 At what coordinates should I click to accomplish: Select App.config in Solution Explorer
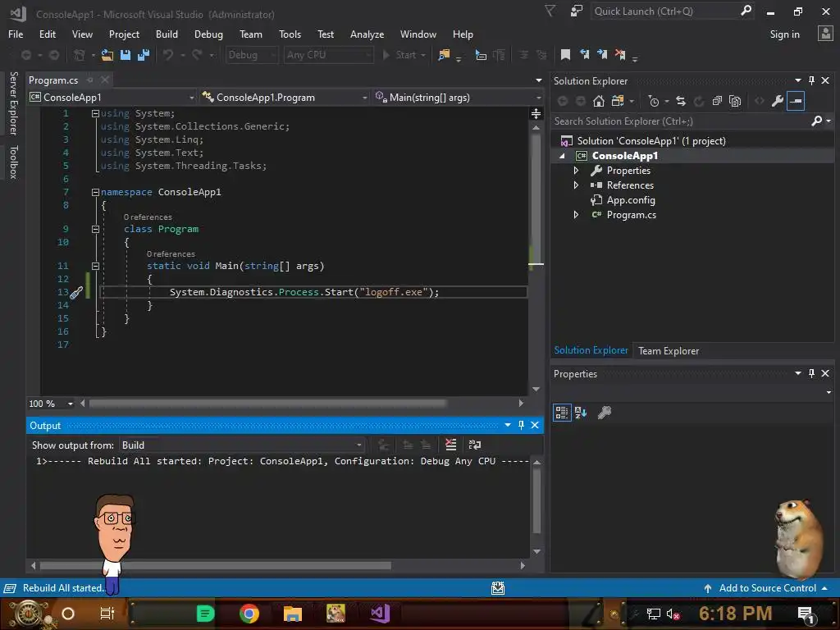[631, 200]
